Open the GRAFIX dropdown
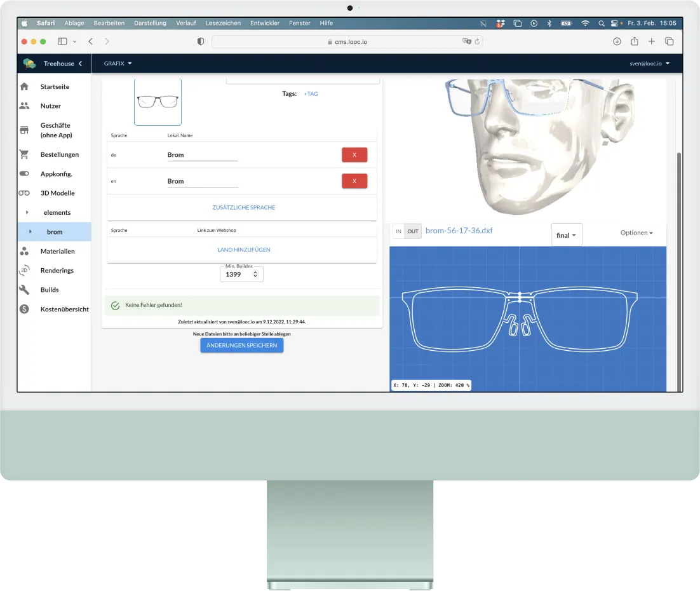The width and height of the screenshot is (700, 591). (x=118, y=64)
